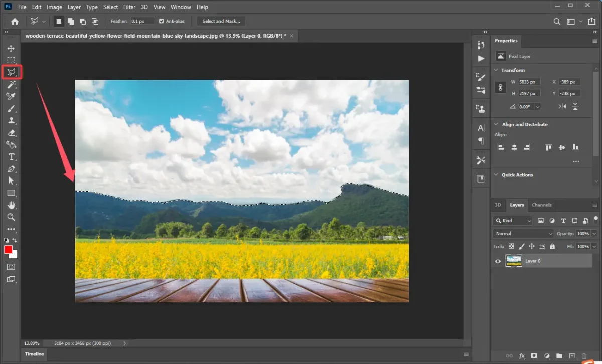
Task: Toggle link width and height constraint
Action: (x=500, y=87)
